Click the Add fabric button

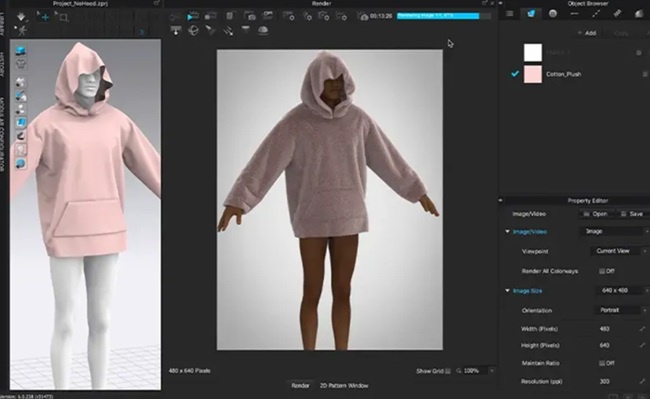pyautogui.click(x=587, y=33)
